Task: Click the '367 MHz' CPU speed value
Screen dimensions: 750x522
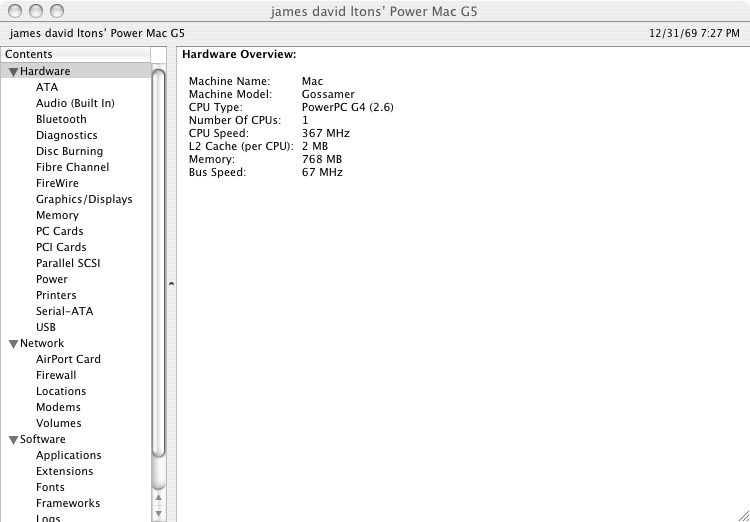Action: pos(326,133)
